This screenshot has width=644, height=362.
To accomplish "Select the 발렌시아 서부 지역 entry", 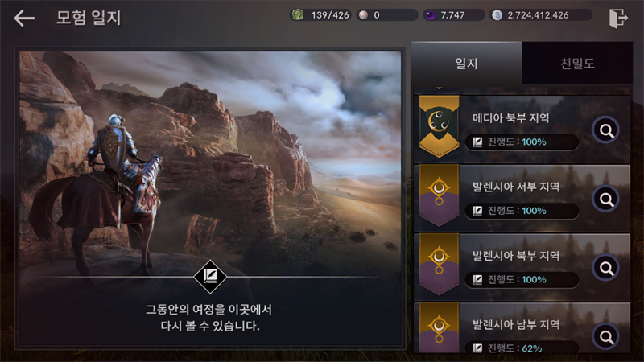I will pos(522,199).
